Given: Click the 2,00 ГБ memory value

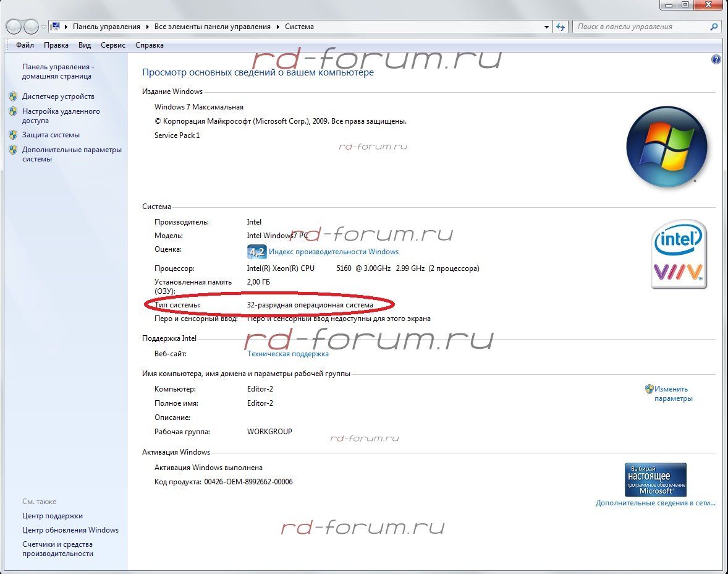Looking at the screenshot, I should [258, 282].
